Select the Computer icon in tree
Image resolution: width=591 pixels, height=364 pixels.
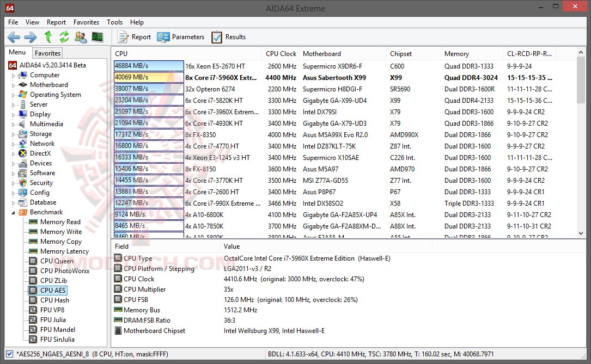point(23,75)
